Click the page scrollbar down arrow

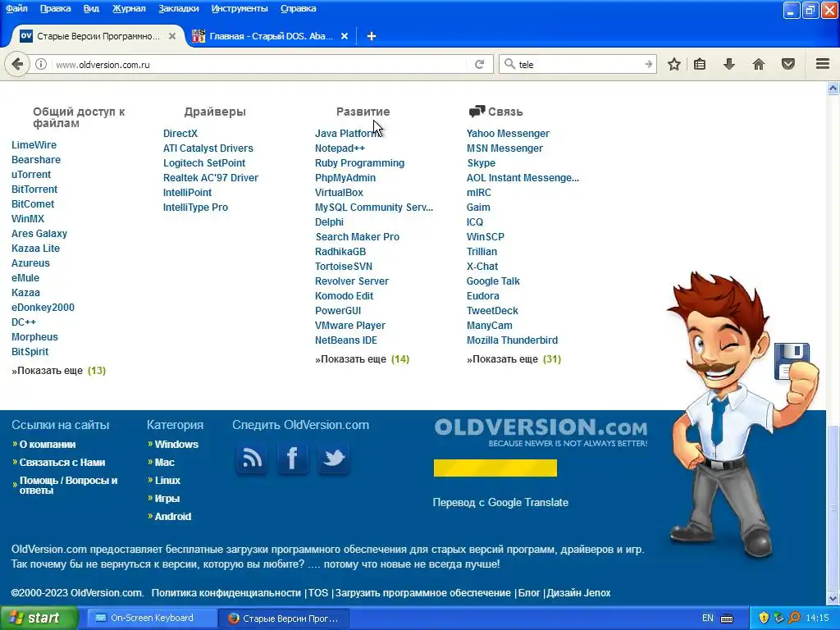point(833,598)
